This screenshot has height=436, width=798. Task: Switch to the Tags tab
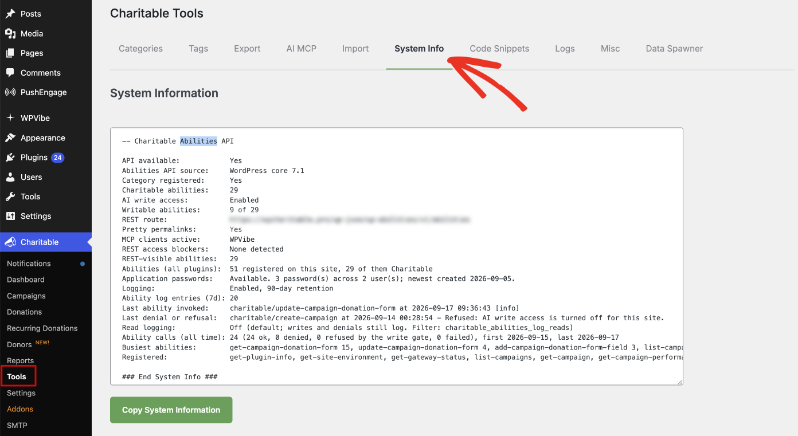[x=198, y=49]
